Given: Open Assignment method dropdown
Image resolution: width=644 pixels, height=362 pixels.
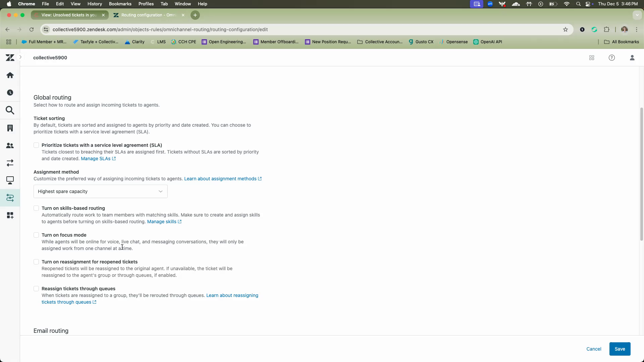Looking at the screenshot, I should pyautogui.click(x=100, y=191).
